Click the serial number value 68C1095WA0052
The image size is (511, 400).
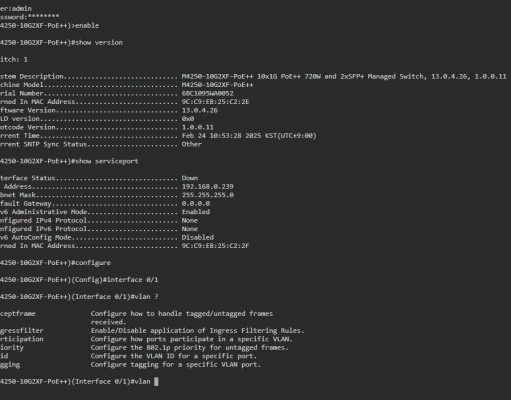tap(207, 93)
